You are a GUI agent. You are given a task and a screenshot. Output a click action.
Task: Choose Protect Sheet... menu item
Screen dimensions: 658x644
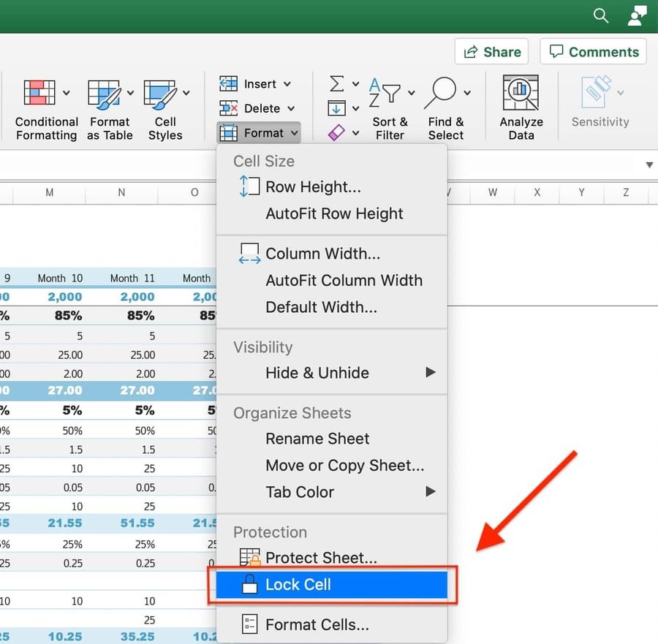(x=331, y=558)
